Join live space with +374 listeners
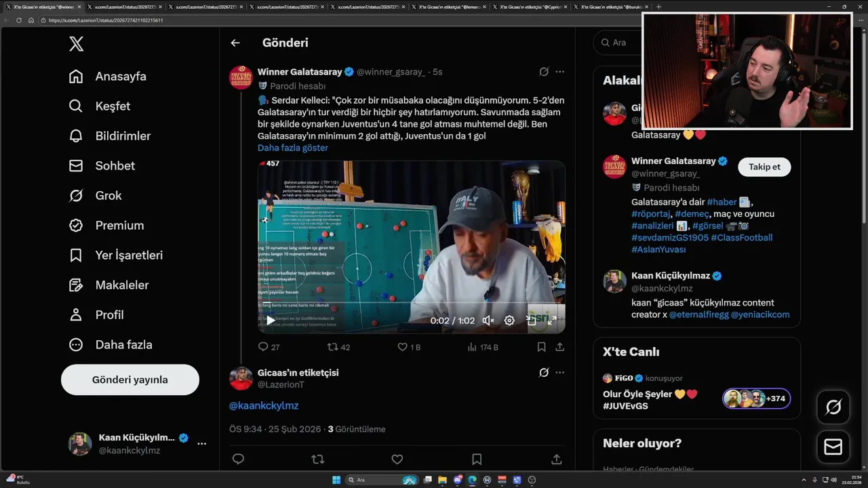Screen dimensions: 868x488 pos(756,399)
